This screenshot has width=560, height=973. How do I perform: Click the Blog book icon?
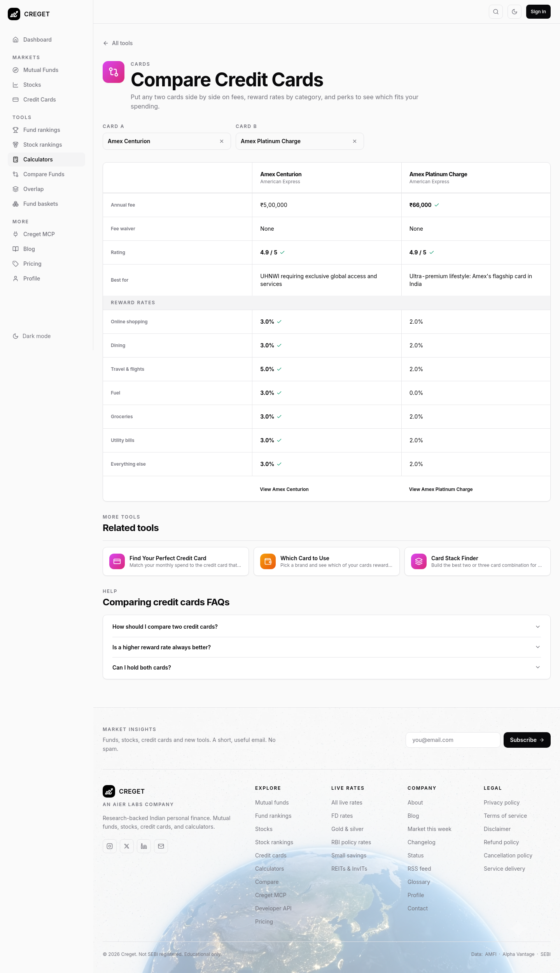pos(16,249)
